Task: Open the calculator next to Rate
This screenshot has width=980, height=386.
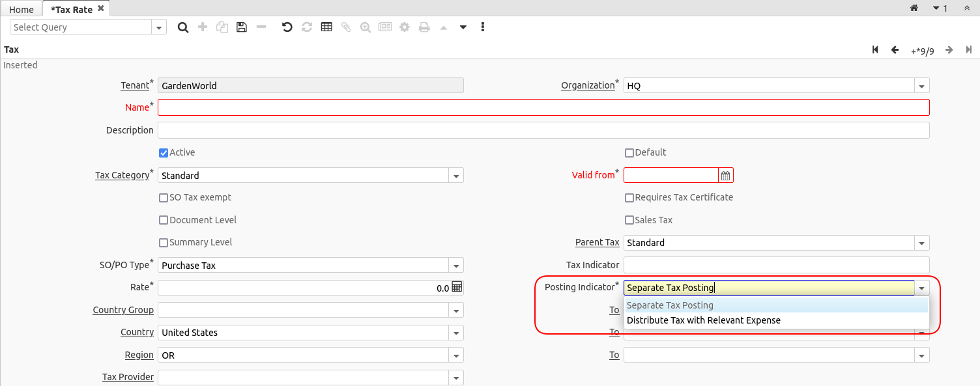Action: tap(457, 287)
